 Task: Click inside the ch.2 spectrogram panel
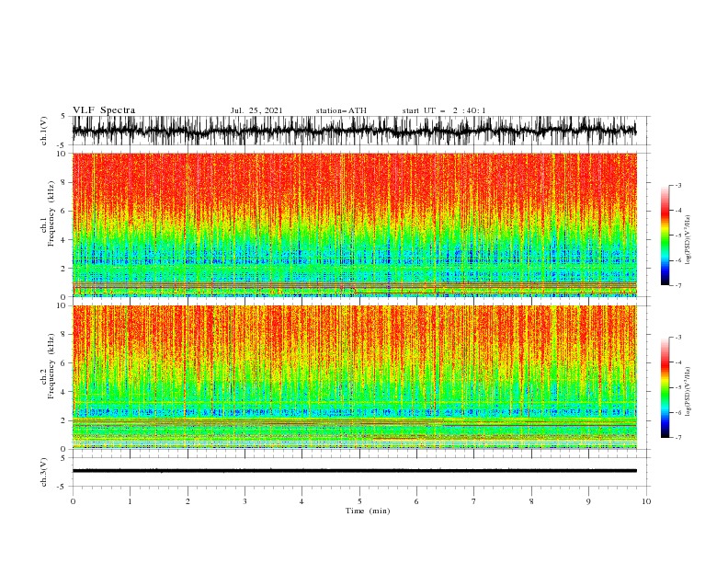click(x=354, y=377)
